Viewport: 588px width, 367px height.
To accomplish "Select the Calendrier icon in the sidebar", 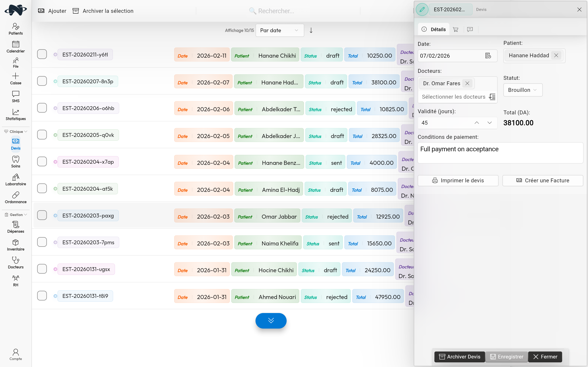I will click(16, 46).
